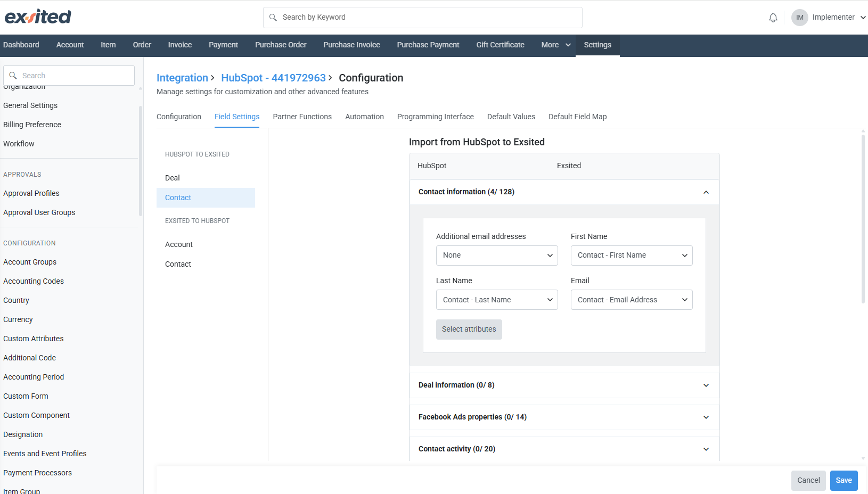Image resolution: width=868 pixels, height=494 pixels.
Task: Open Accounting Period in sidebar
Action: [34, 377]
